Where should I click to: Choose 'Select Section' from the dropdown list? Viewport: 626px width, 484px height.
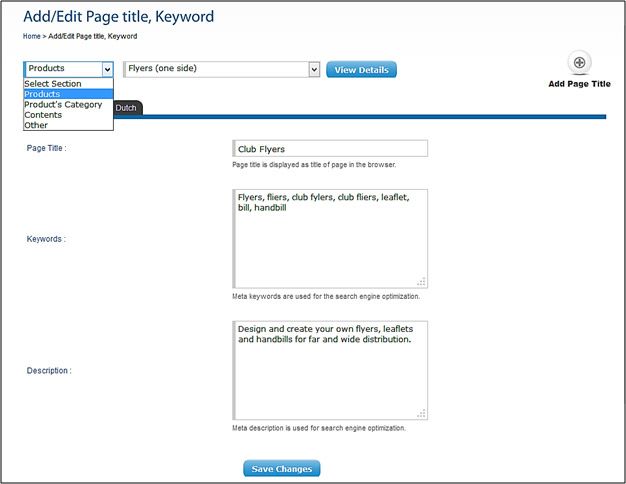53,84
